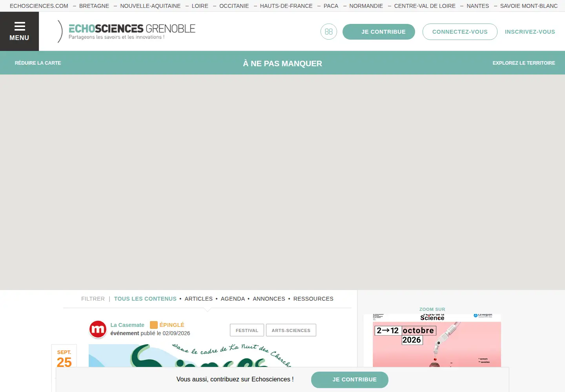Screen dimensions: 565x392
Task: Go to Echosciences Grenoble home logo
Action: [126, 31]
